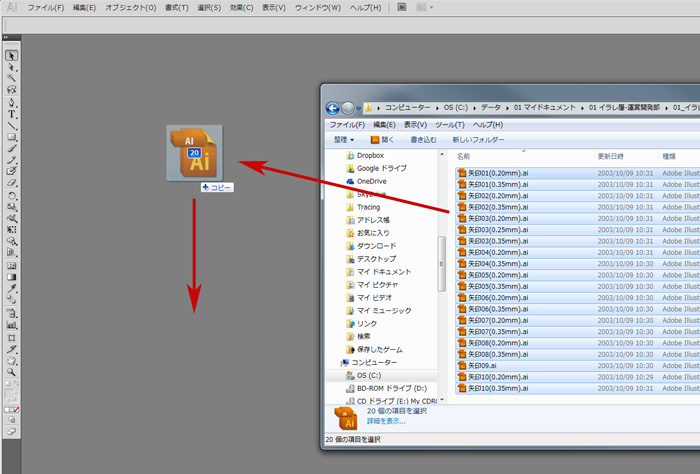Screen dimensions: 700x474
Task: Open Illustrator's ファイル(F) menu
Action: 46,8
